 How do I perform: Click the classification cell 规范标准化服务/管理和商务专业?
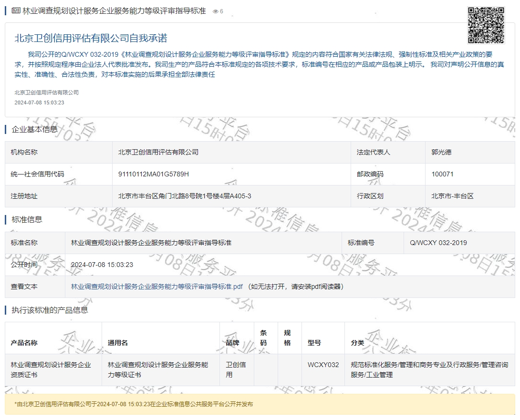[x=430, y=369]
